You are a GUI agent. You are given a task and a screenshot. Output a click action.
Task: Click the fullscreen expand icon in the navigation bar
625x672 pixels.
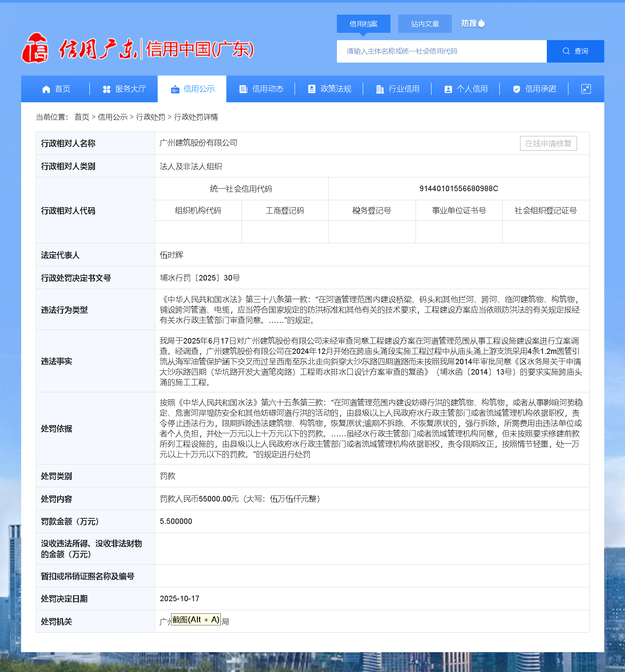[x=586, y=89]
